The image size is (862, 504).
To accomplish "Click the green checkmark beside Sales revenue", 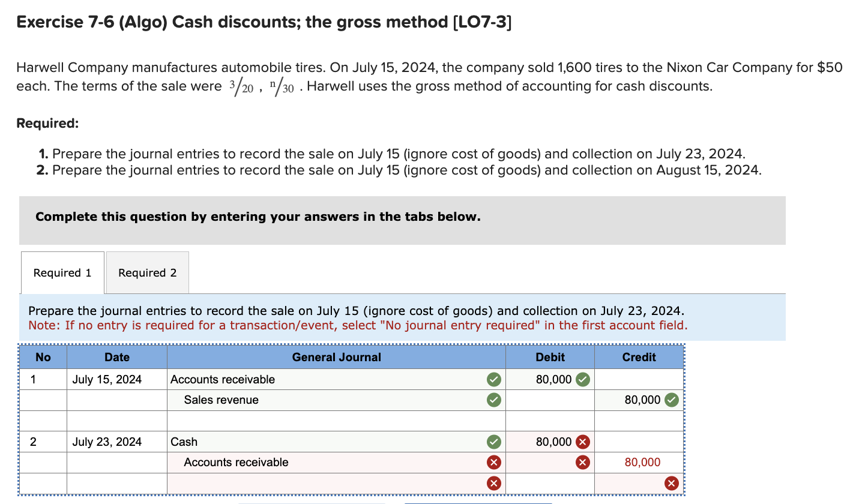I will coord(493,400).
